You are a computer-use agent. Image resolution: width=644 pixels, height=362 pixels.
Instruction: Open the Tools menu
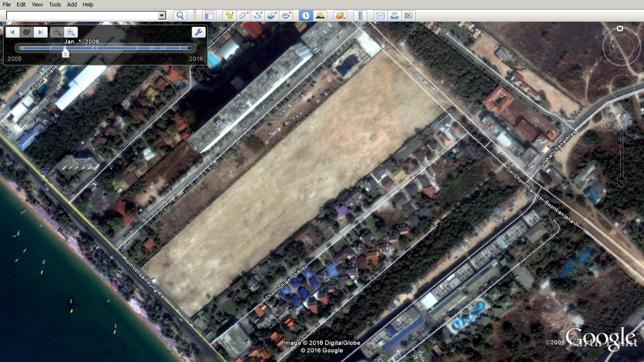(55, 5)
